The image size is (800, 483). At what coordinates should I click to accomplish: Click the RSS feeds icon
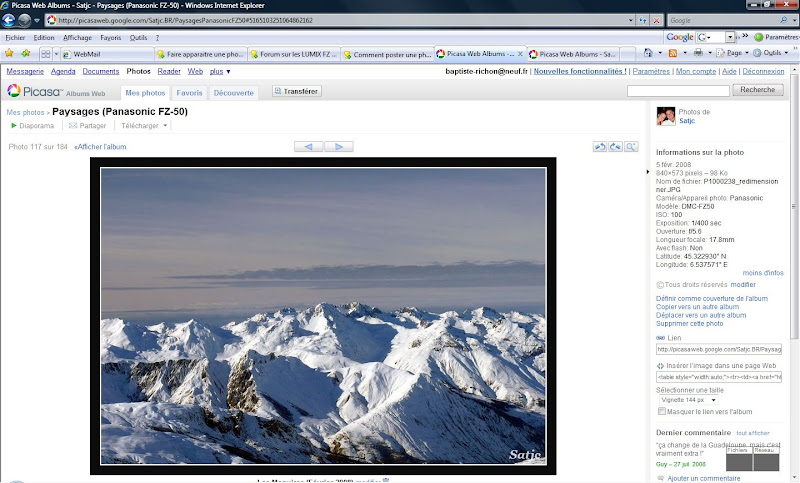click(673, 53)
